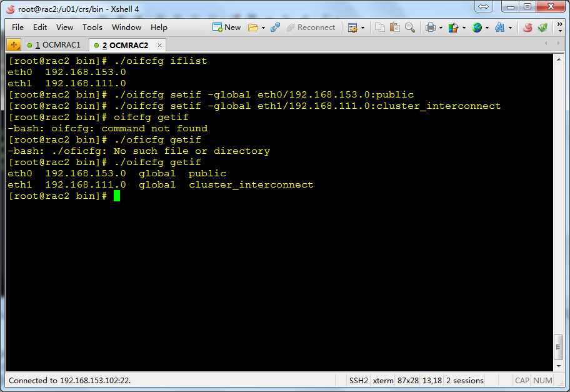Switch to the 1 OCMRAC1 tab
Viewport: 570px width, 392px height.
tap(54, 45)
